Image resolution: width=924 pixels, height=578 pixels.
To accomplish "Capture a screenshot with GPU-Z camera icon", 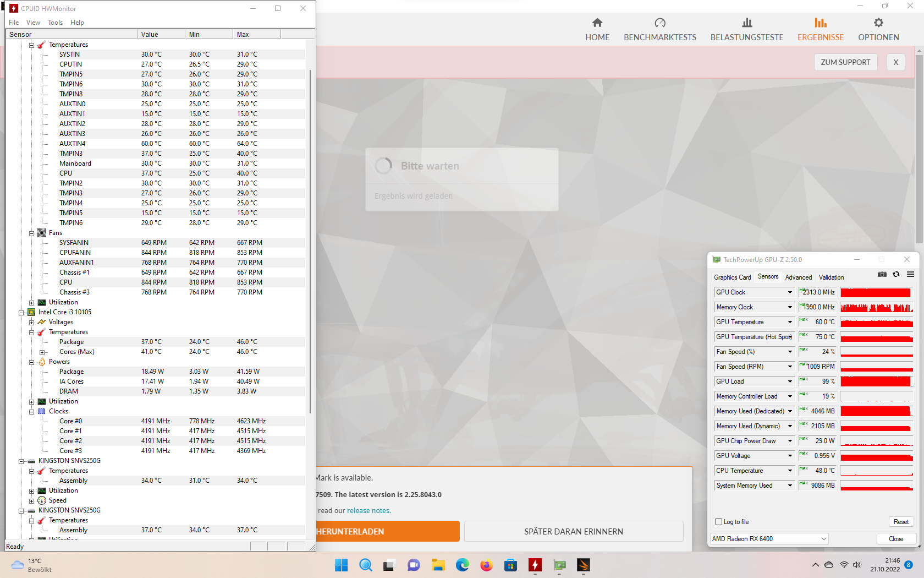I will point(882,274).
